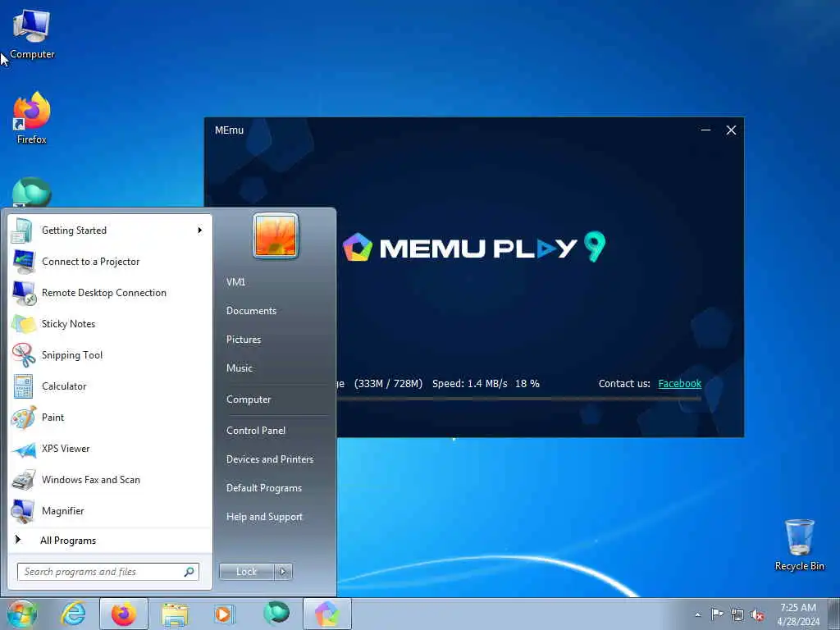Click the network tray icon

click(737, 614)
